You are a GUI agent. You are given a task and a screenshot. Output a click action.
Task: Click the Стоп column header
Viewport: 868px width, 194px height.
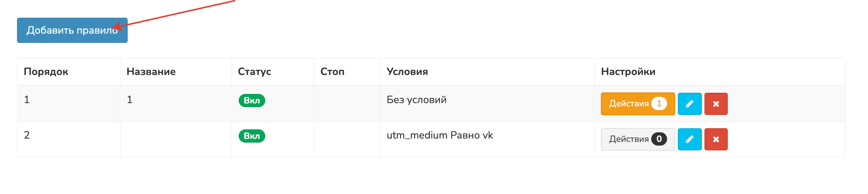(332, 72)
